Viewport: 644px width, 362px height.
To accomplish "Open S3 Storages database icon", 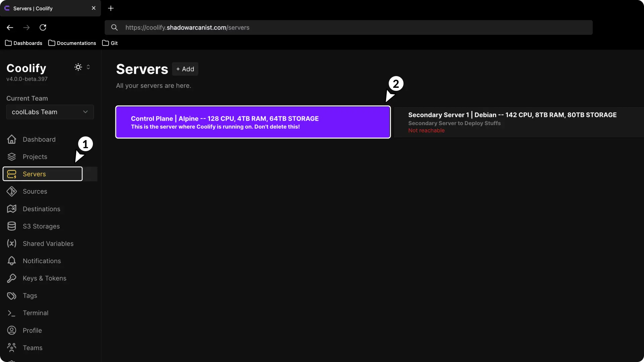I will [12, 226].
